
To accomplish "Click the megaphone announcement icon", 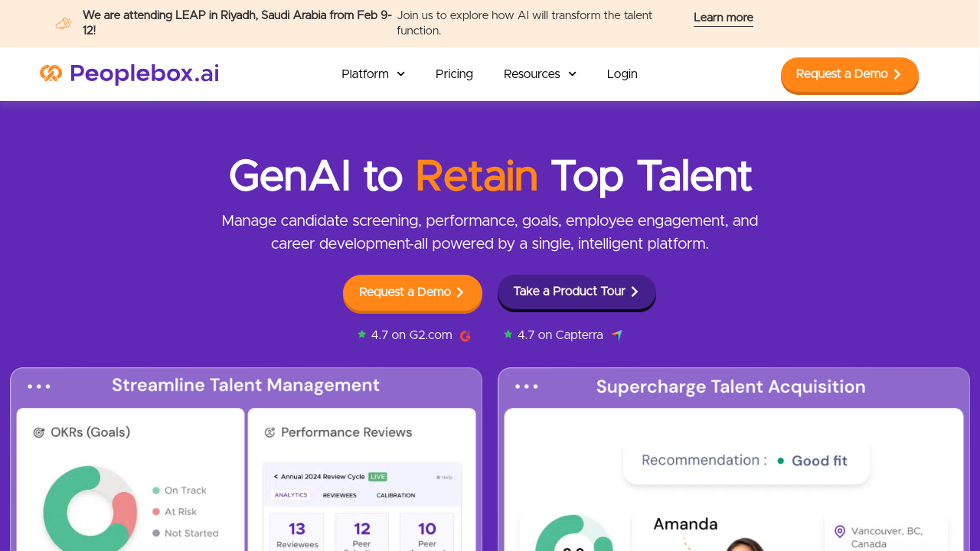I will 64,24.
